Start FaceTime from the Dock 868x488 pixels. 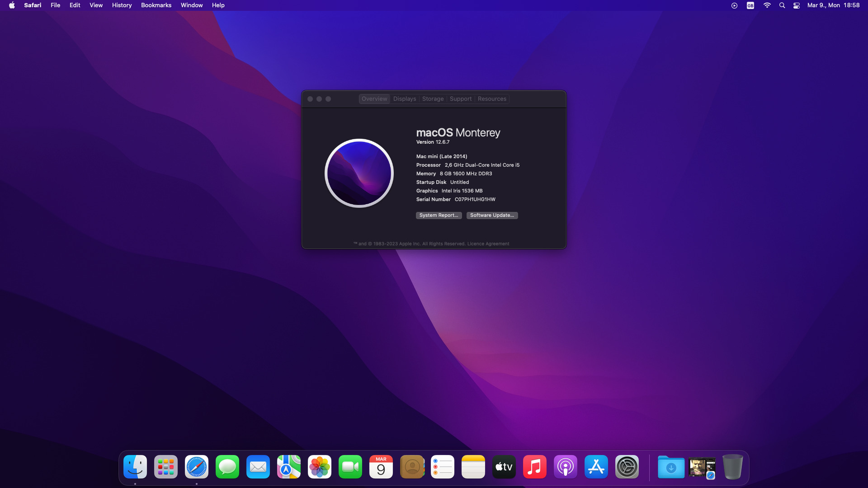[x=350, y=467]
